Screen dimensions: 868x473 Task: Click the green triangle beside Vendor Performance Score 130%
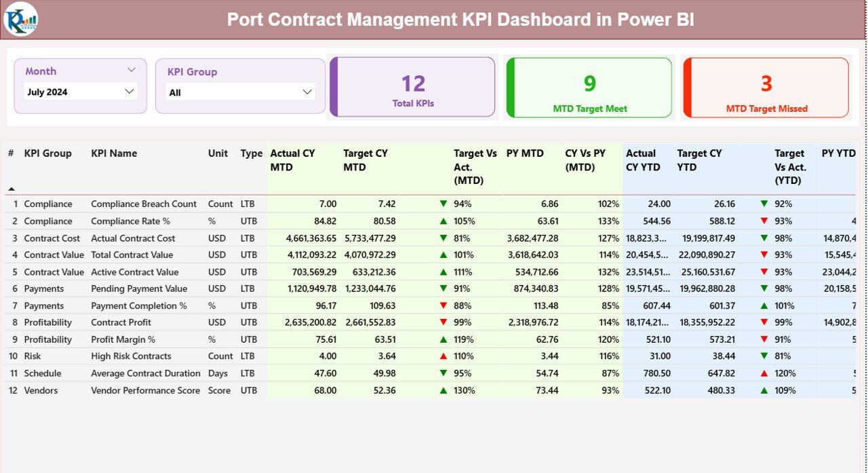(443, 390)
